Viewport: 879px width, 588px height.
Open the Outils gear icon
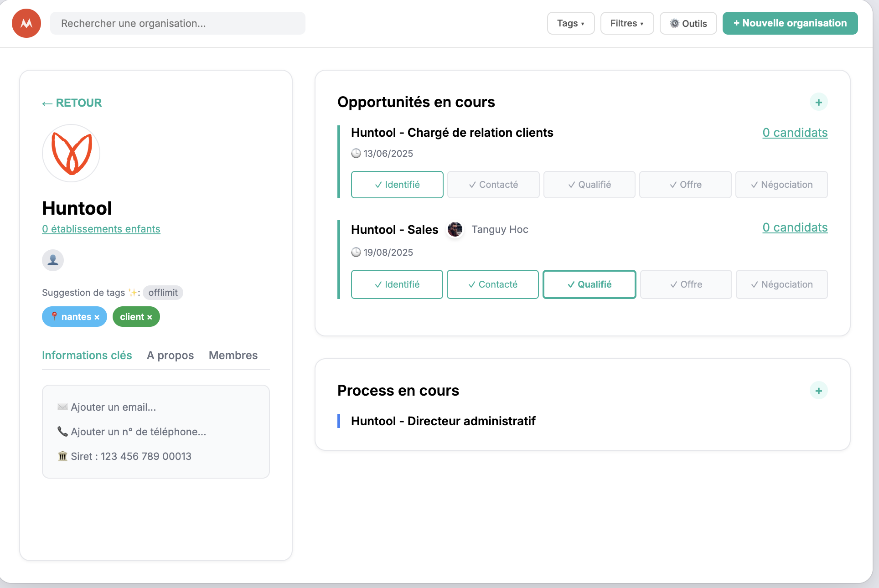pos(674,23)
